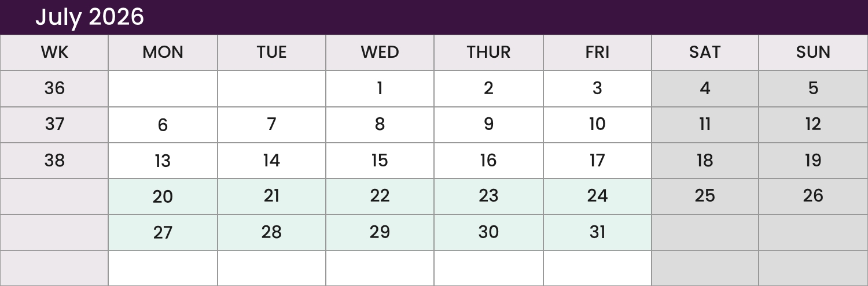Select Tuesday July 14
This screenshot has height=286, width=868.
(x=271, y=161)
